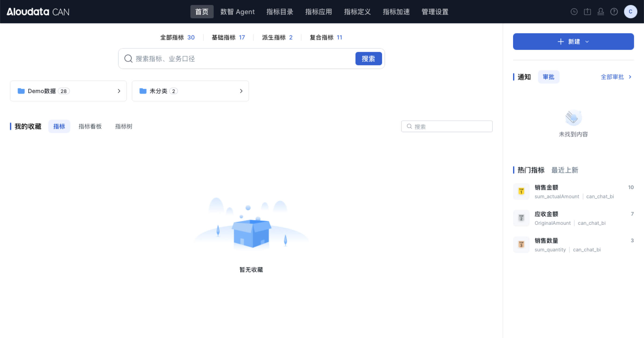Image resolution: width=644 pixels, height=338 pixels.
Task: Click the export/share icon in header
Action: [x=587, y=12]
